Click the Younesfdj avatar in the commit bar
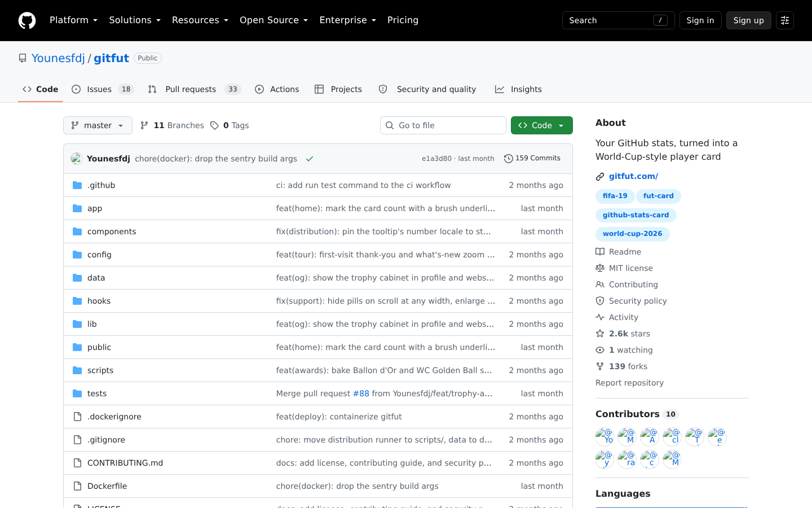 [77, 159]
